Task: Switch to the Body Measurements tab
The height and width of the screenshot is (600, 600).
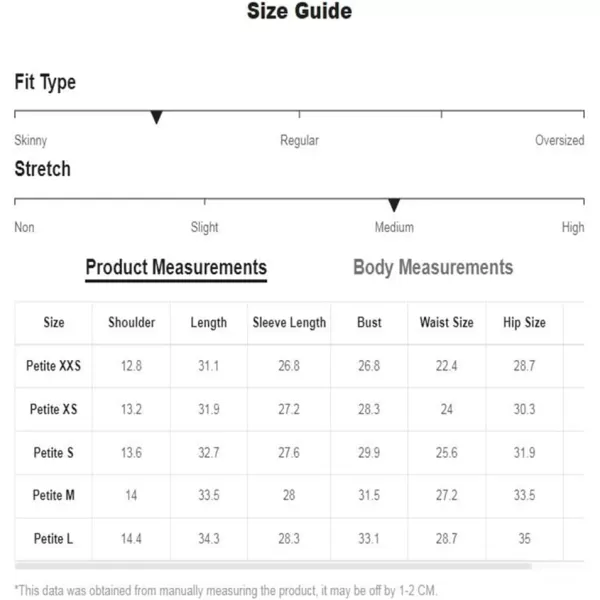Action: 433,267
